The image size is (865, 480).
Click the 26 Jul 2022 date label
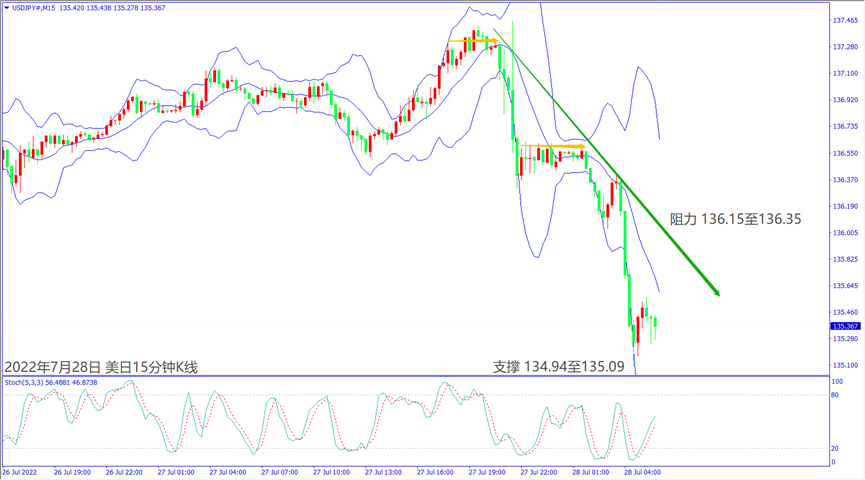[20, 472]
